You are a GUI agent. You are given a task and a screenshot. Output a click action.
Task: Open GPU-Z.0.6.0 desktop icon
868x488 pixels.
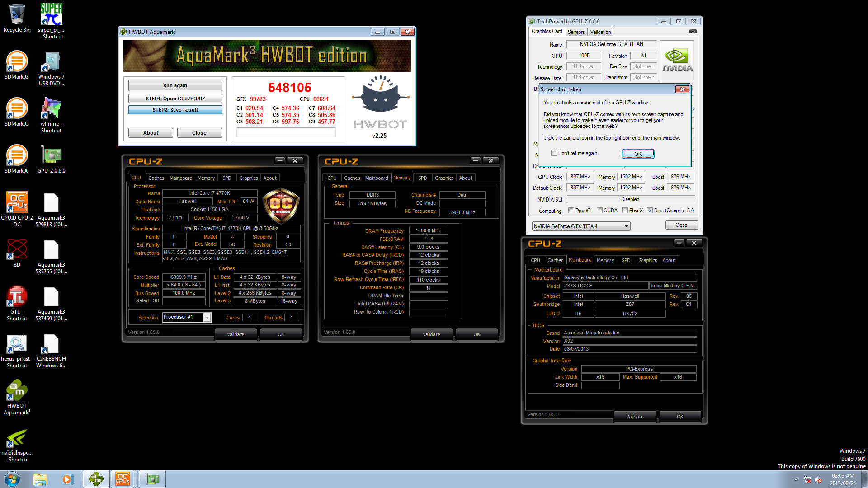[51, 159]
